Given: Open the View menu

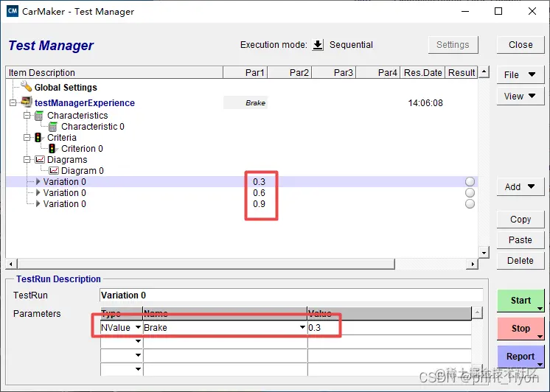Looking at the screenshot, I should tap(521, 96).
